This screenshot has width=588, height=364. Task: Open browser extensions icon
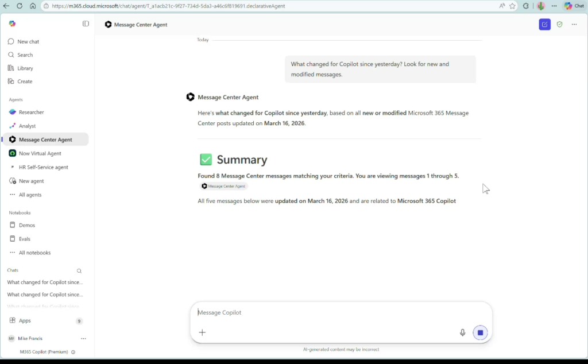tap(526, 6)
